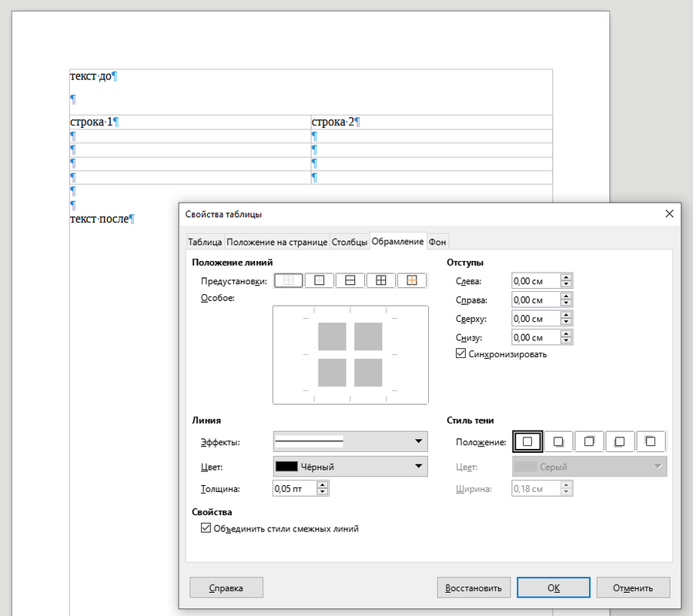The height and width of the screenshot is (616, 693).
Task: Select box with all inner lines preset
Action: (x=381, y=280)
